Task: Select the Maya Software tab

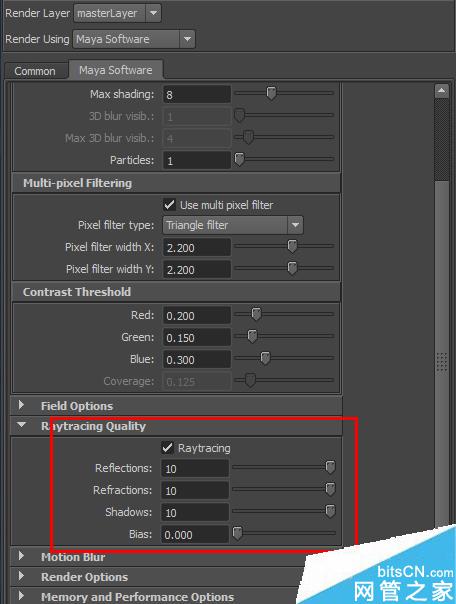Action: pyautogui.click(x=116, y=70)
